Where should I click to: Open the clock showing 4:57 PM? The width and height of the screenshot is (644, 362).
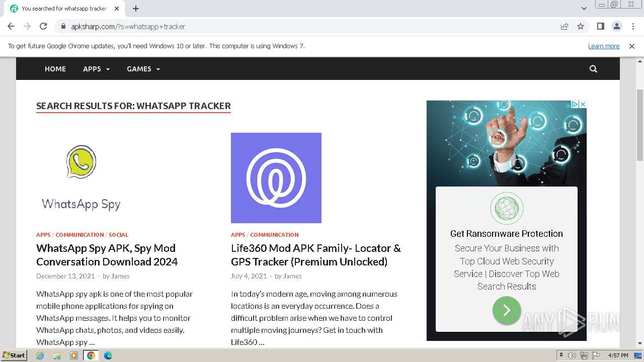pos(618,355)
